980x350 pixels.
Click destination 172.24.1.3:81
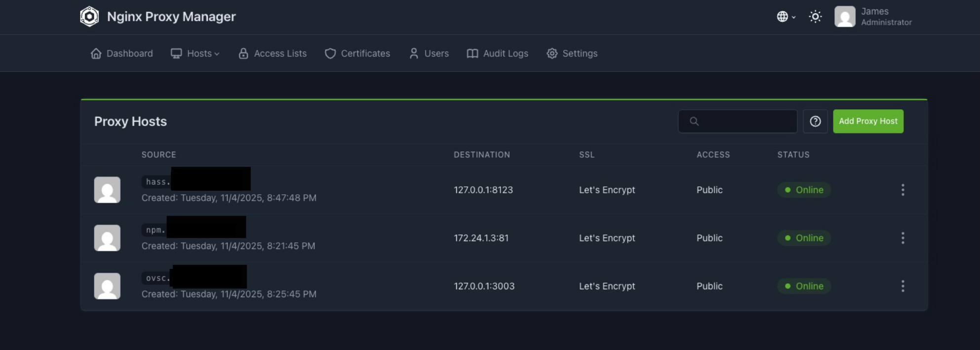[x=481, y=238]
